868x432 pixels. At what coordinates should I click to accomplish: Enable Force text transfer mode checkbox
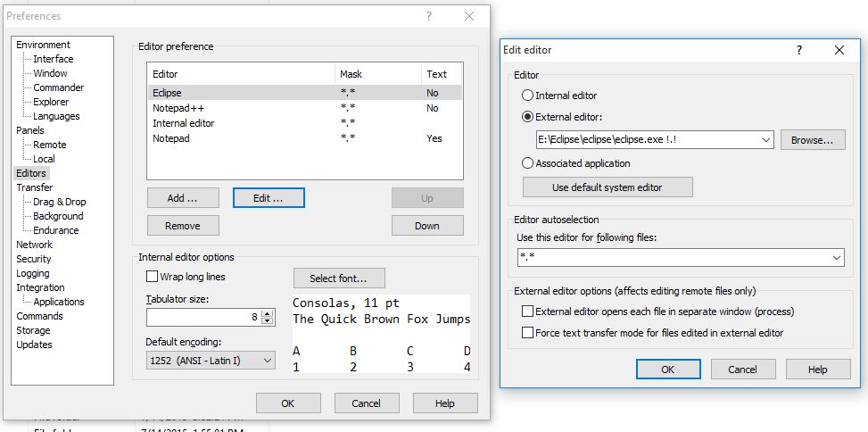click(x=528, y=333)
